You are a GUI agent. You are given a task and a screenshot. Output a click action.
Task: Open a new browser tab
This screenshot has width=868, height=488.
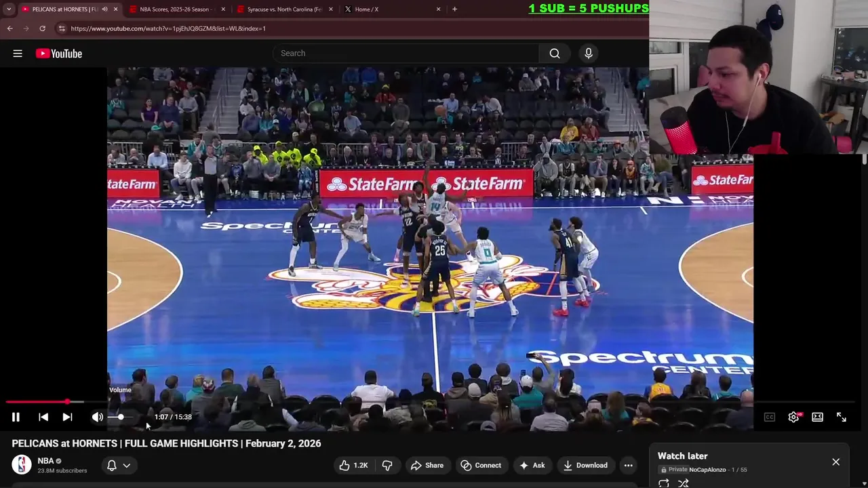[x=454, y=9]
